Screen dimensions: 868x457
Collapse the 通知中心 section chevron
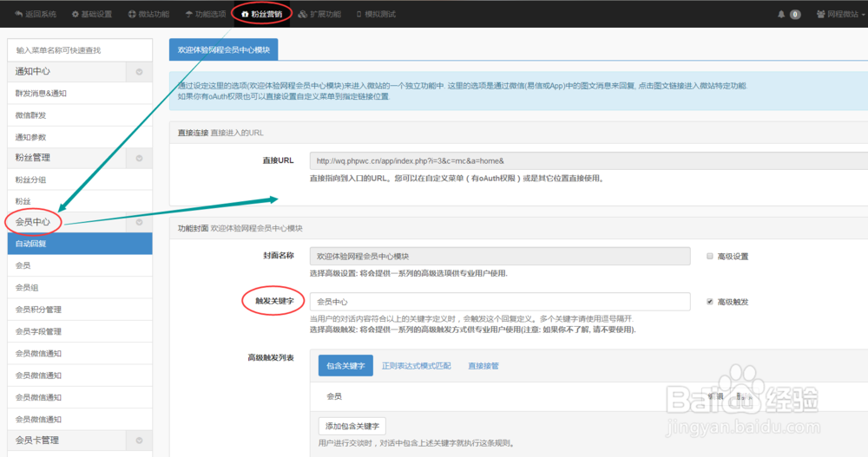139,72
